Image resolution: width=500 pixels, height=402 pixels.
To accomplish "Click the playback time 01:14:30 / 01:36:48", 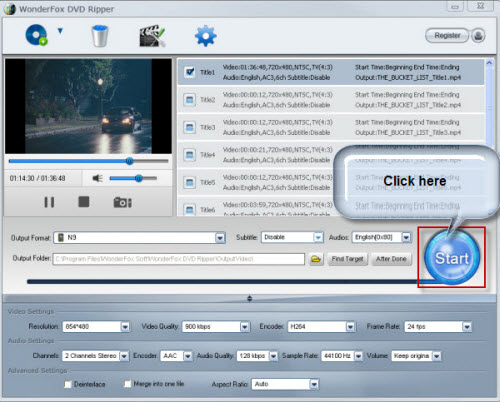I will tap(38, 178).
